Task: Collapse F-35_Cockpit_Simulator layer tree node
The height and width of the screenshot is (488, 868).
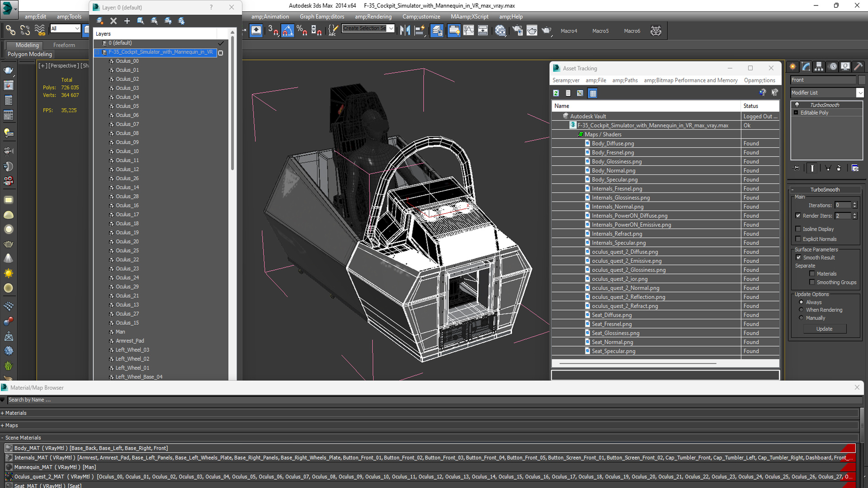Action: pos(97,52)
